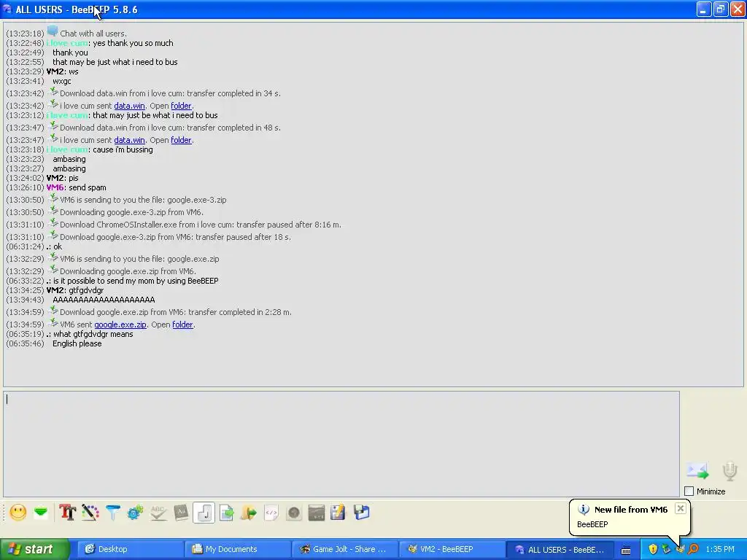Open chat settings with the blue gears icon
747x560 pixels.
(x=135, y=513)
